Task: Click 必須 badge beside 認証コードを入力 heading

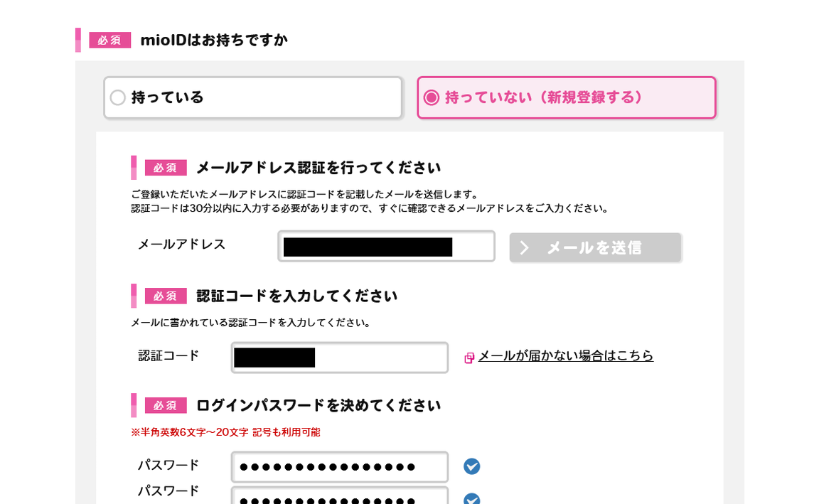Action: point(166,296)
